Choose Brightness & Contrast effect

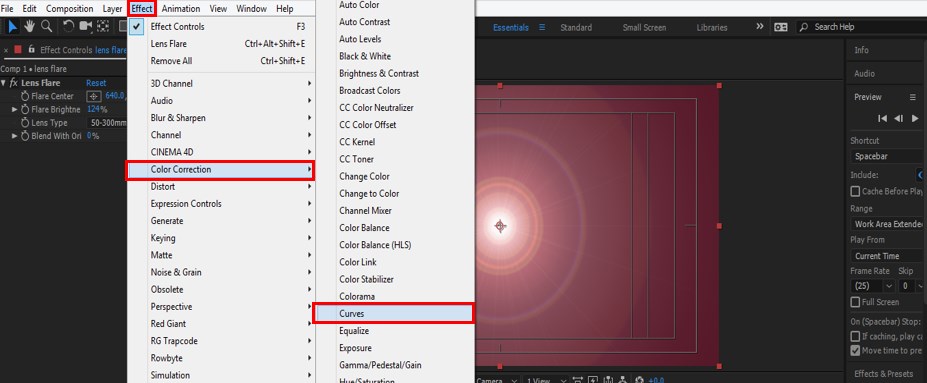pyautogui.click(x=395, y=73)
